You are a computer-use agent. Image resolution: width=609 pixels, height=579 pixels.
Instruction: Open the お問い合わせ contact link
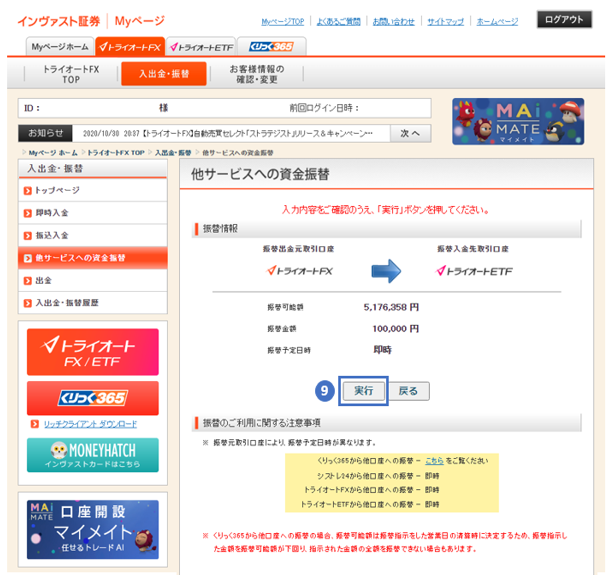pyautogui.click(x=393, y=22)
